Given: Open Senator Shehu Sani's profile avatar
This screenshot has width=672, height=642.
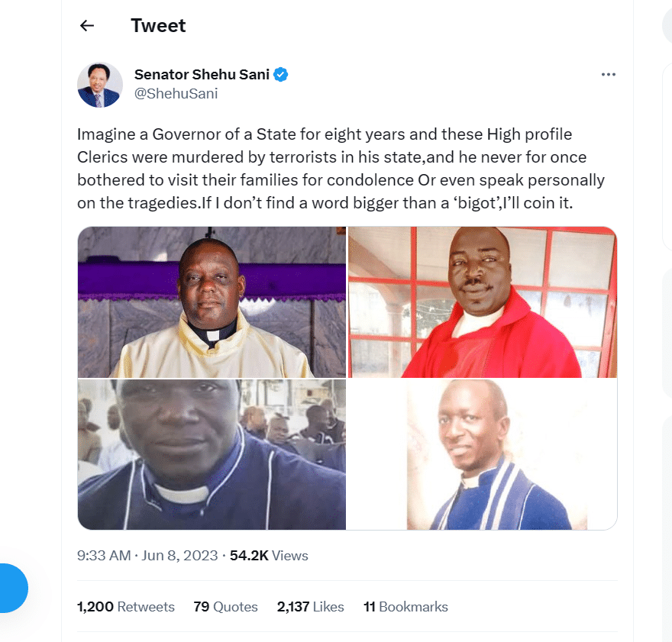Looking at the screenshot, I should click(100, 85).
